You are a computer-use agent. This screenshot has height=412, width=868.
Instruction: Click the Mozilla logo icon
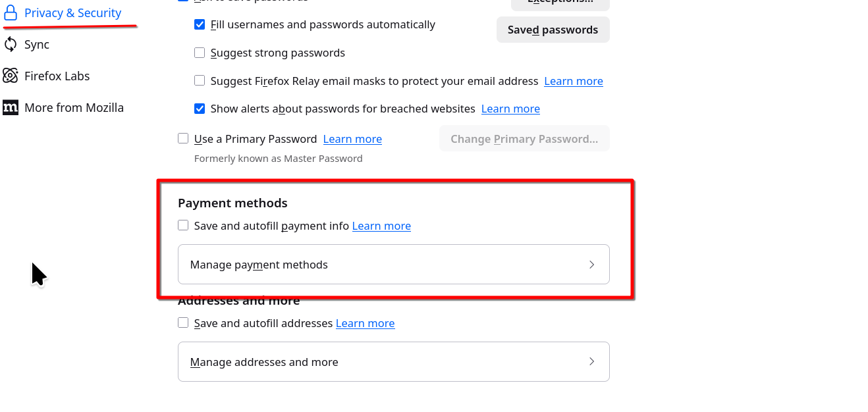(11, 107)
